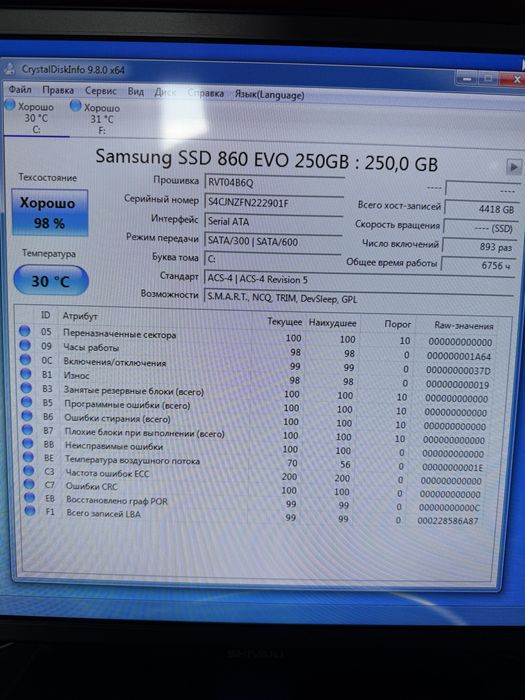The image size is (525, 700).
Task: Click the interface field Serial ATA
Action: (x=274, y=222)
